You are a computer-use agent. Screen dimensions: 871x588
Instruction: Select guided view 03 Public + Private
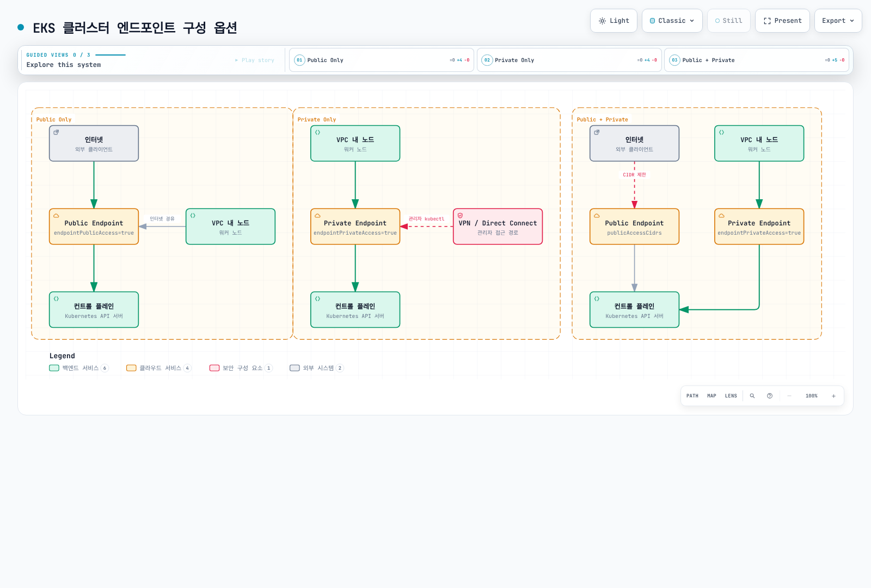(x=757, y=60)
